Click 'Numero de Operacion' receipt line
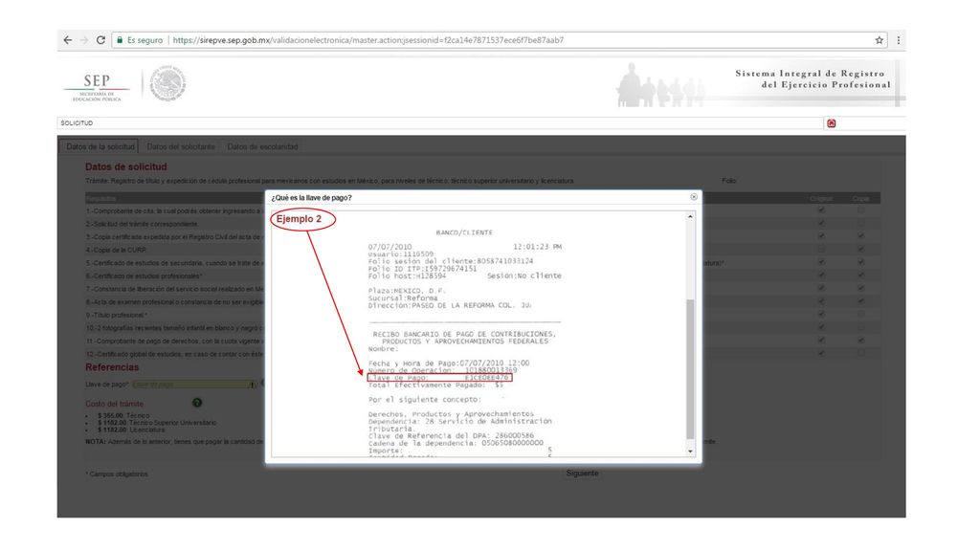 tap(442, 370)
